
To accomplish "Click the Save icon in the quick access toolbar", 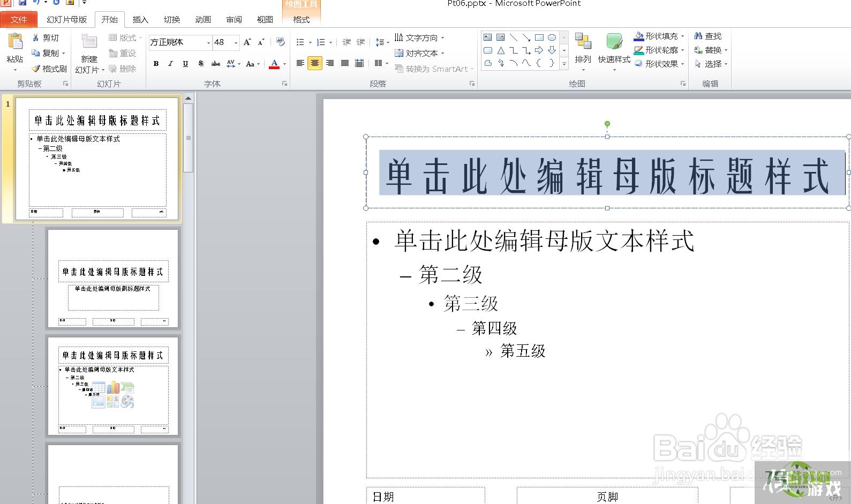I will tap(22, 3).
